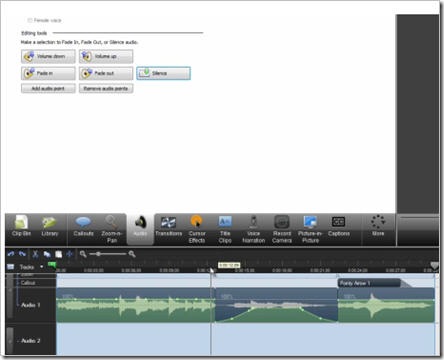This screenshot has width=444, height=360.
Task: Open the Callouts tab
Action: (83, 227)
